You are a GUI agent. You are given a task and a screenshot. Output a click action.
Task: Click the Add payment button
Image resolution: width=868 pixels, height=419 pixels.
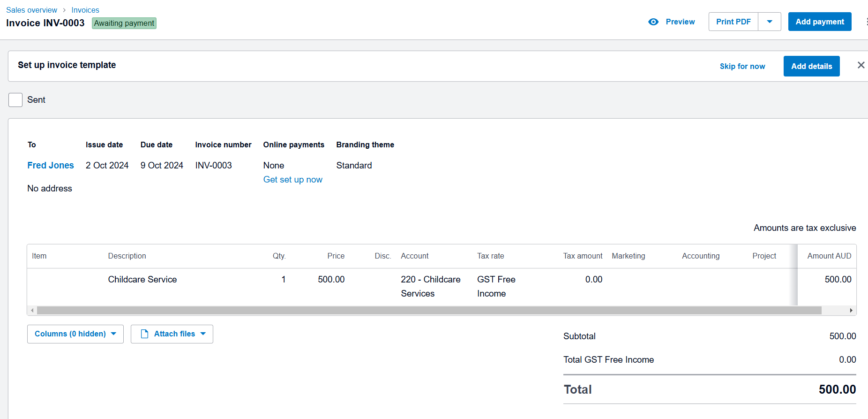click(x=819, y=22)
